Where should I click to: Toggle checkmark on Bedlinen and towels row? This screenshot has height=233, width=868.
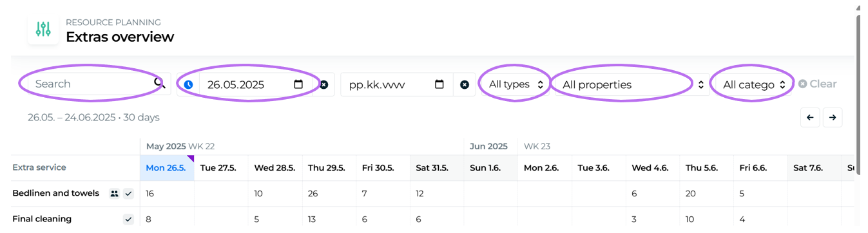tap(128, 193)
